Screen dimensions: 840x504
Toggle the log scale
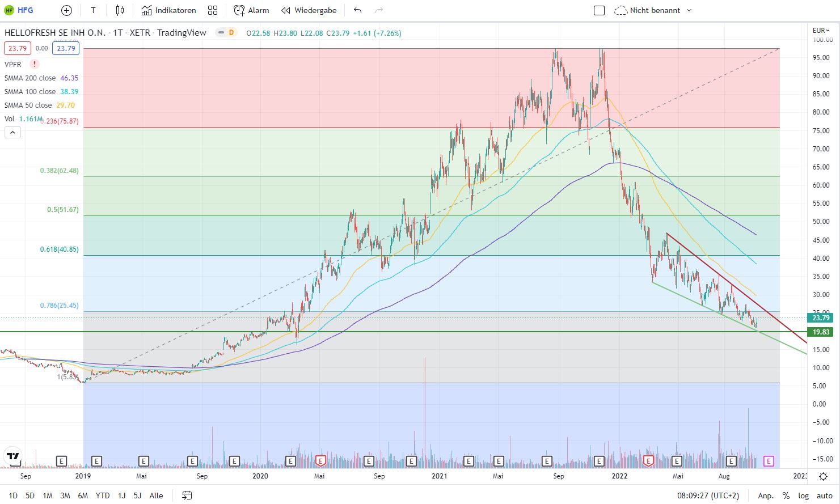[804, 495]
